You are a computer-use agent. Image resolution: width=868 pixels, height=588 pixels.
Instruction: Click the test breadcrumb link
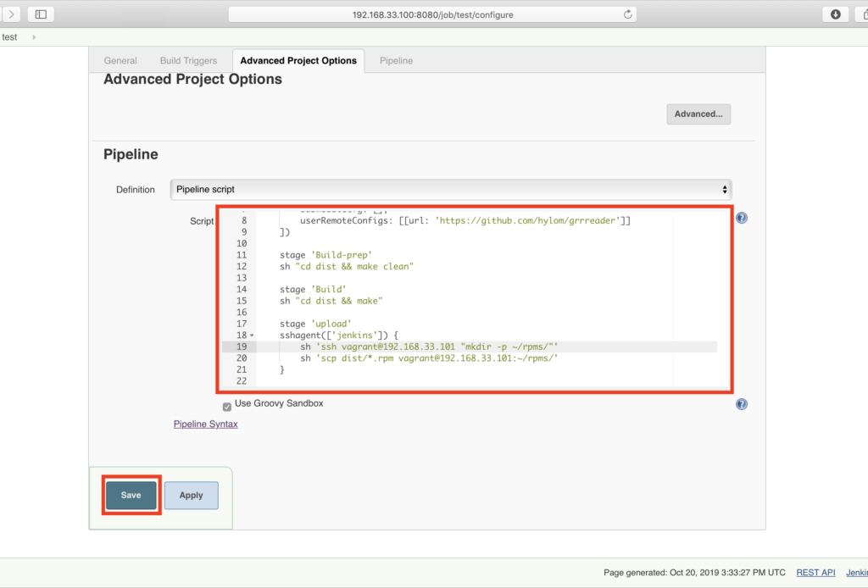pos(9,37)
